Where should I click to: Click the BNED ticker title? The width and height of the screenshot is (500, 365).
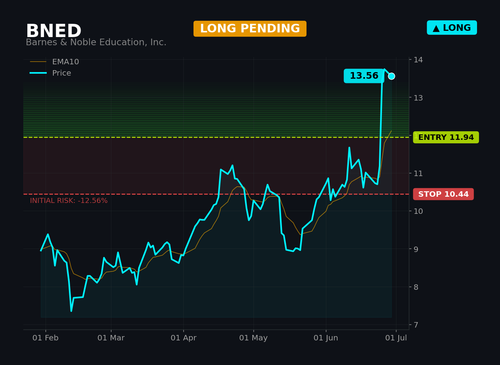(x=54, y=31)
